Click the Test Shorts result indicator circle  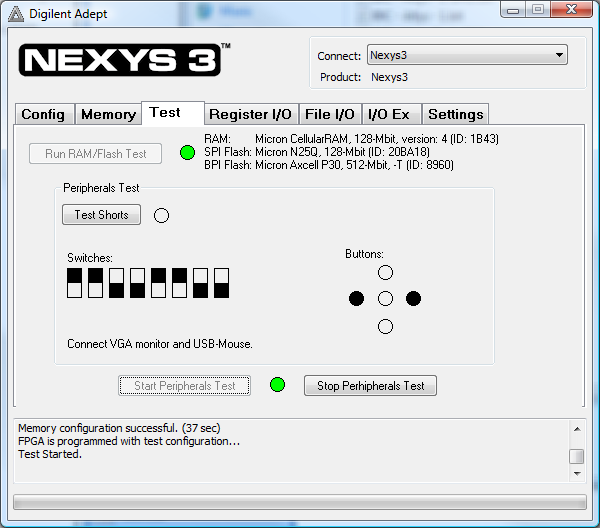pyautogui.click(x=161, y=215)
